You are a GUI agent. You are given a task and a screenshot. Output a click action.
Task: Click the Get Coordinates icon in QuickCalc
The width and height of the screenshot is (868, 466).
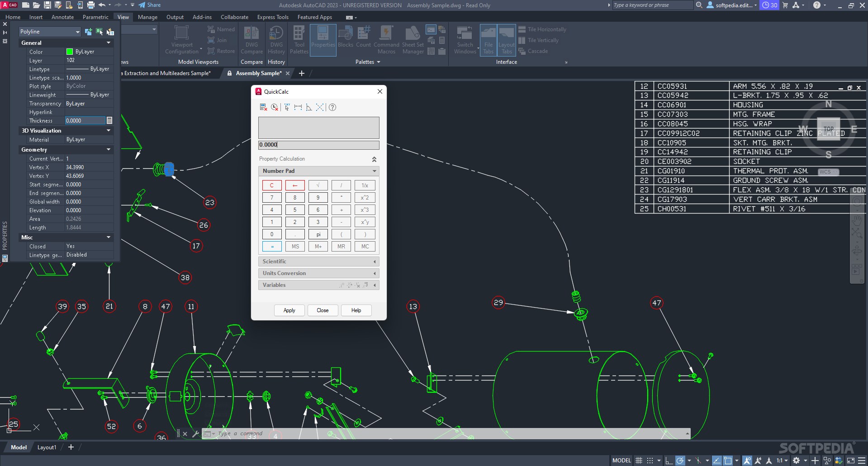(x=287, y=107)
